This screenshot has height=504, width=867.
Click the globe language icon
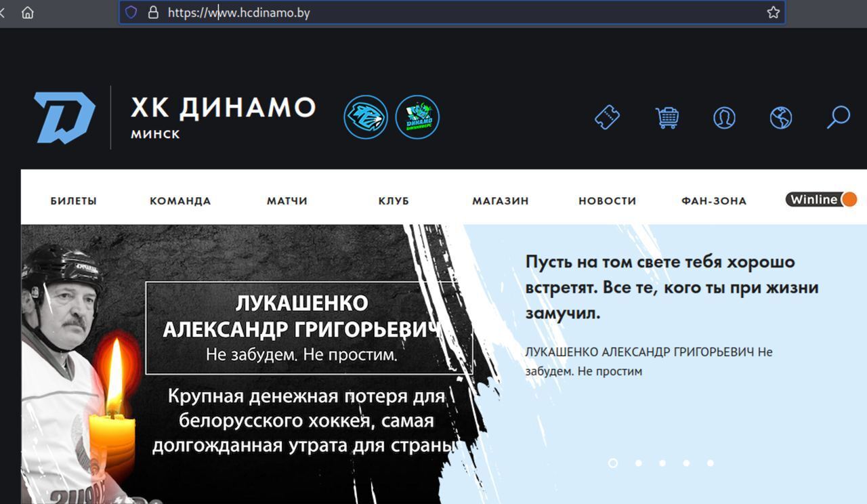781,117
